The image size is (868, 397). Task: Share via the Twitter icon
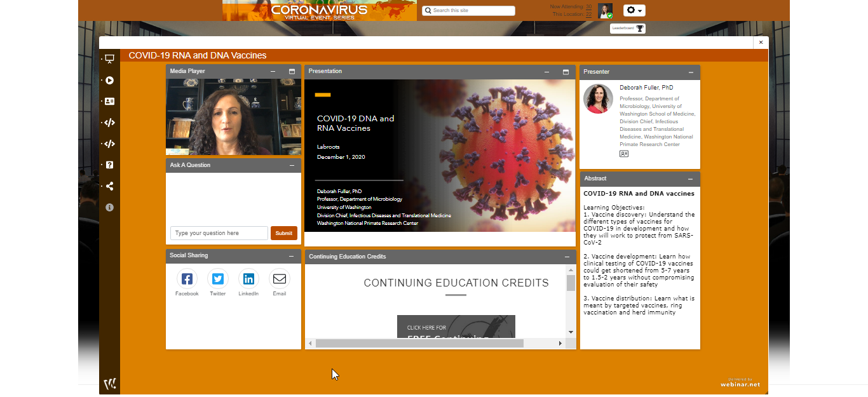click(218, 279)
